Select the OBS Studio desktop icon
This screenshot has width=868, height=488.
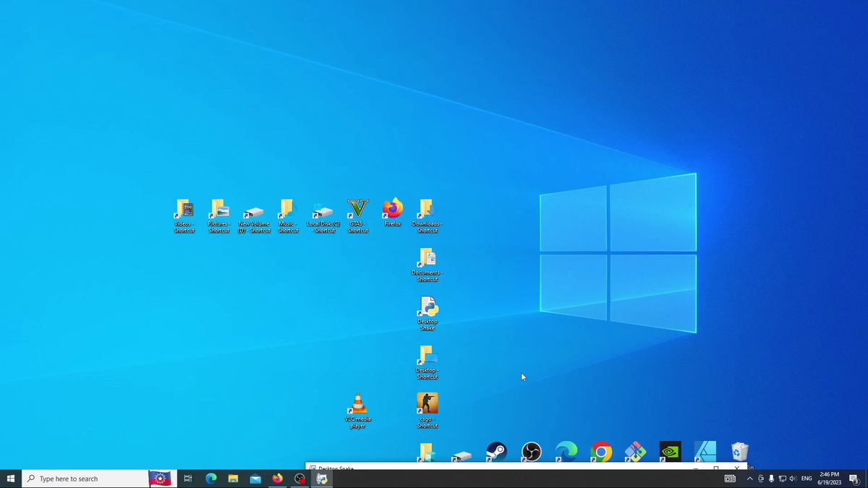coord(531,452)
